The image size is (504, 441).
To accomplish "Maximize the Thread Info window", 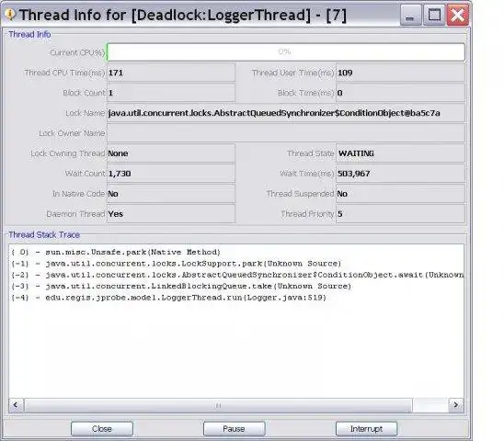I will pos(434,15).
